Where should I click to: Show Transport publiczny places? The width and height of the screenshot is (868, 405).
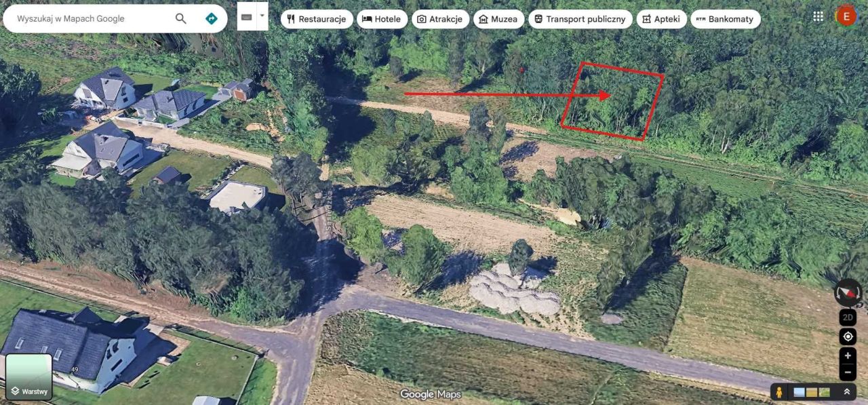[580, 19]
